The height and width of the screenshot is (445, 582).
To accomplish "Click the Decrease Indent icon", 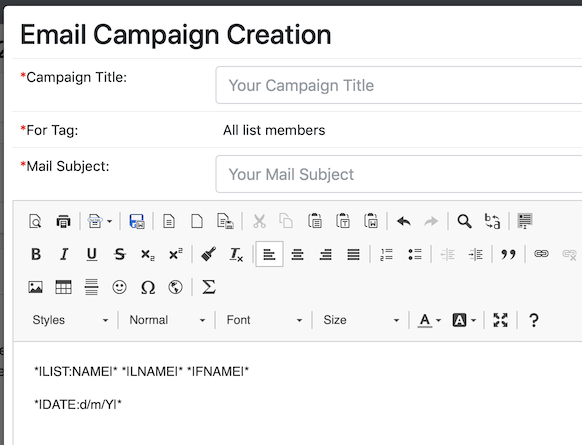I will point(448,255).
